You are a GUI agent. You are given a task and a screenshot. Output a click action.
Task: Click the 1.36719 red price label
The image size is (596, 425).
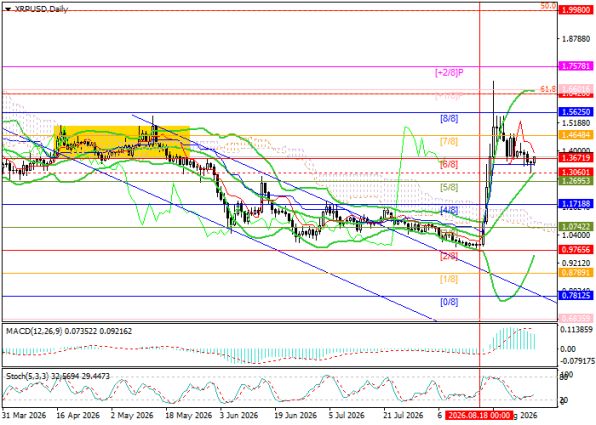pyautogui.click(x=575, y=157)
